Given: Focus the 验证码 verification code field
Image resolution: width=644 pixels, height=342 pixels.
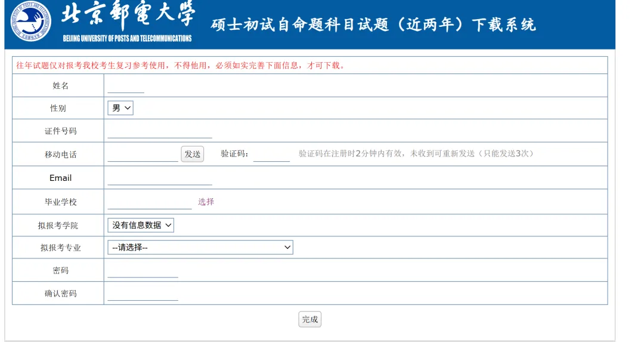Looking at the screenshot, I should coord(271,155).
